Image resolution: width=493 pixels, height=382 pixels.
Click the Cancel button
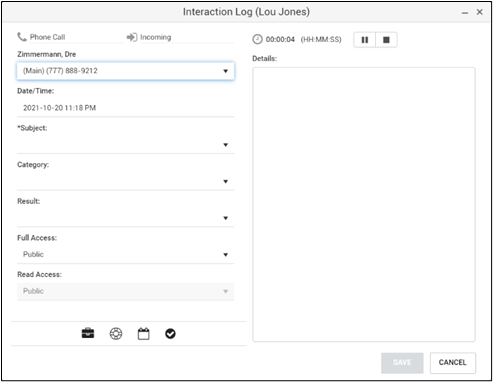tap(453, 363)
